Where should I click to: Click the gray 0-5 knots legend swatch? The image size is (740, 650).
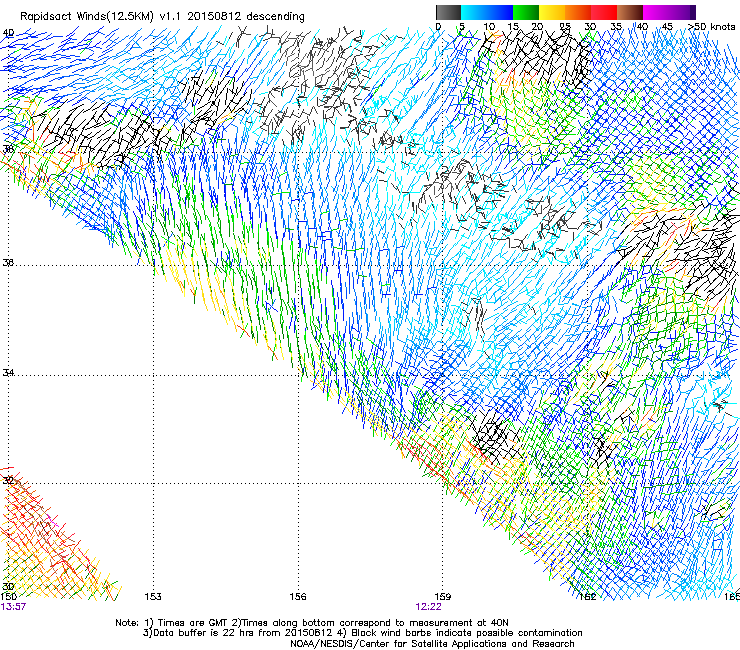tap(448, 12)
